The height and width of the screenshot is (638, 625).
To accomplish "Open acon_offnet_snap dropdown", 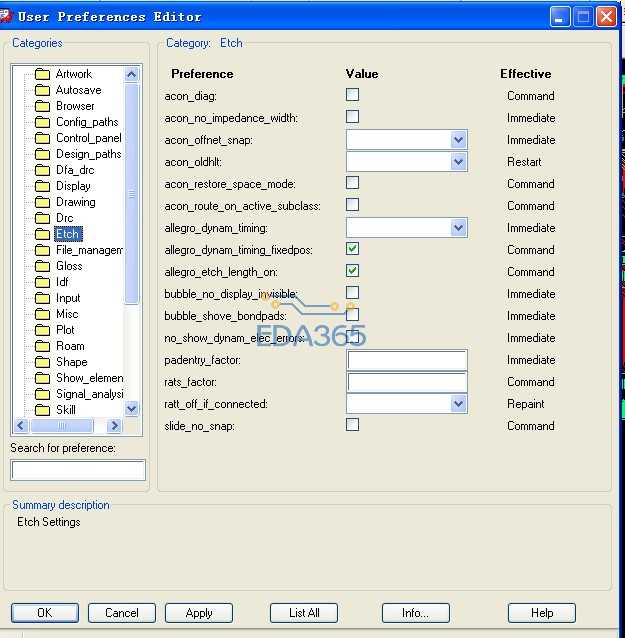I will pyautogui.click(x=458, y=140).
